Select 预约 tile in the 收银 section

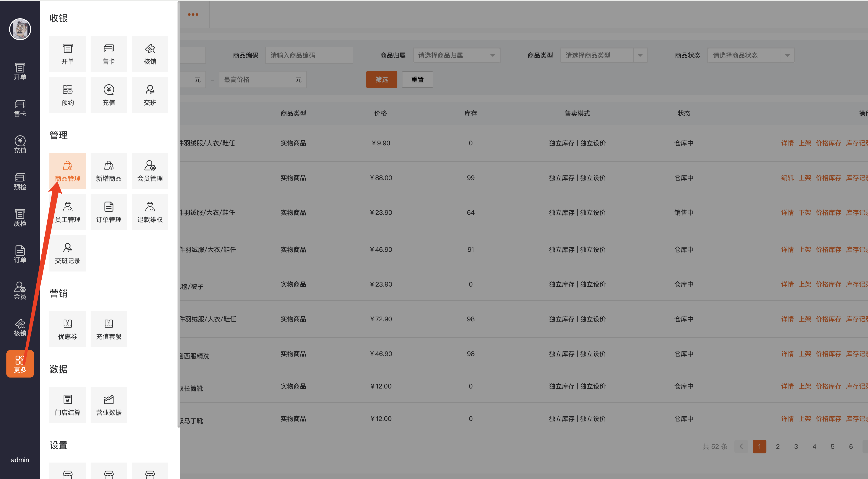67,95
